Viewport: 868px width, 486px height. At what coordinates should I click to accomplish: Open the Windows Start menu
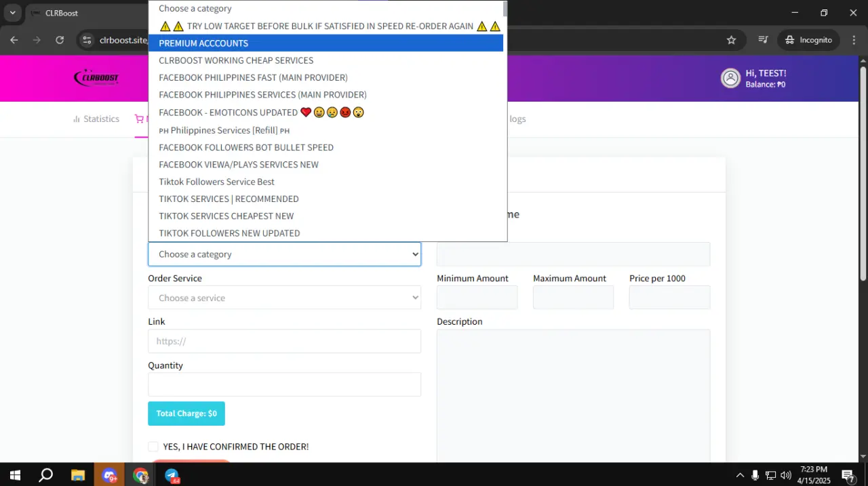click(14, 475)
